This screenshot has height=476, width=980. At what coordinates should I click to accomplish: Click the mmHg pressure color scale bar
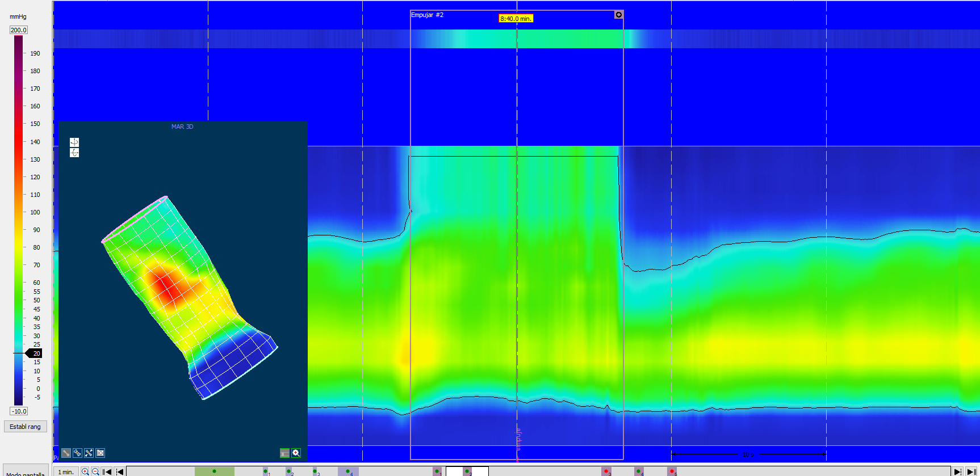point(19,220)
